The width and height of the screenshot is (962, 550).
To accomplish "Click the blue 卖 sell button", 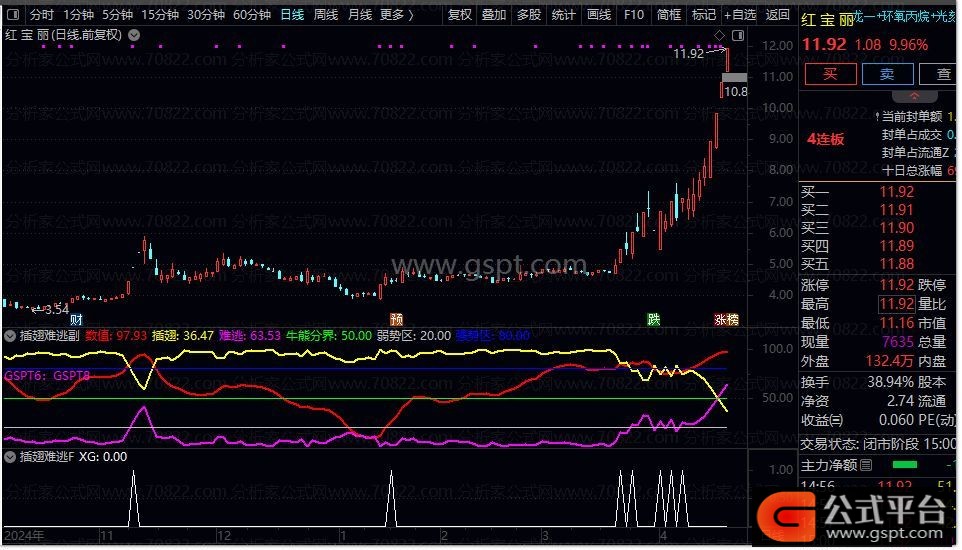I will click(887, 74).
